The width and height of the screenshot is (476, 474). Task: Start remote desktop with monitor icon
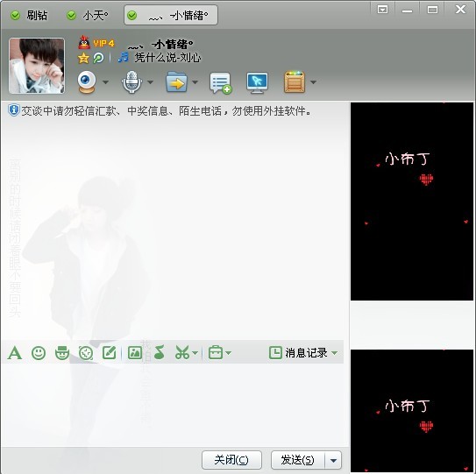(x=257, y=82)
